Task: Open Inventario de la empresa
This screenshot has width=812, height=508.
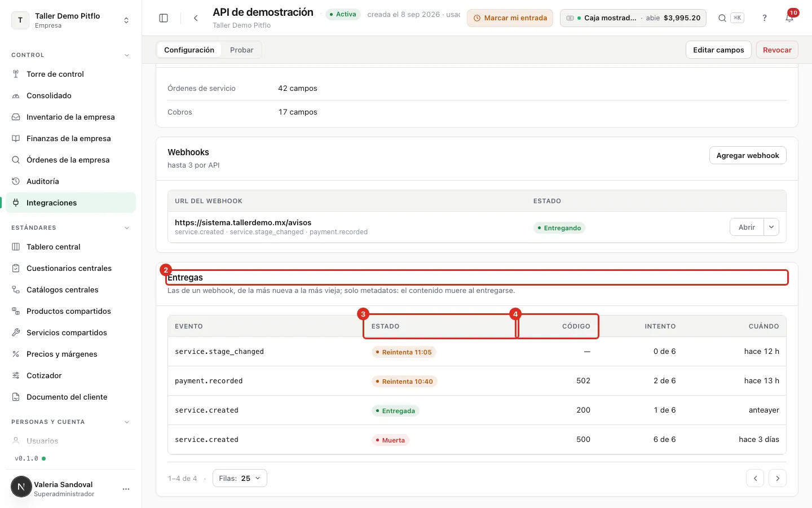Action: click(x=70, y=117)
